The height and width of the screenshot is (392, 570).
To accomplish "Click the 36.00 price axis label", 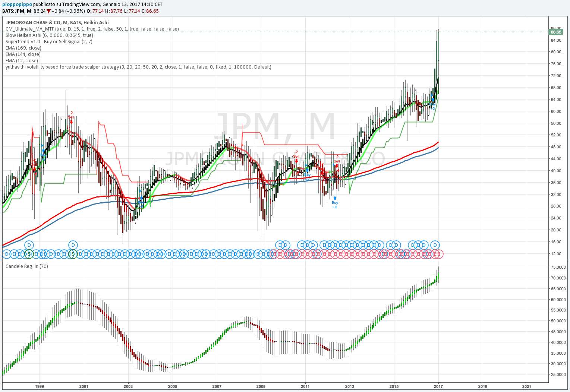I will pos(556,183).
